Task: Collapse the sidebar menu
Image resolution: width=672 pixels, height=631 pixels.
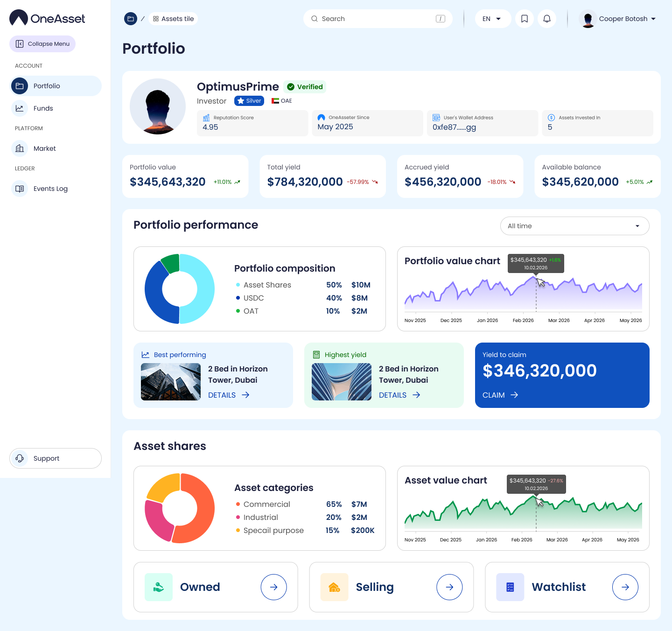Action: [42, 44]
